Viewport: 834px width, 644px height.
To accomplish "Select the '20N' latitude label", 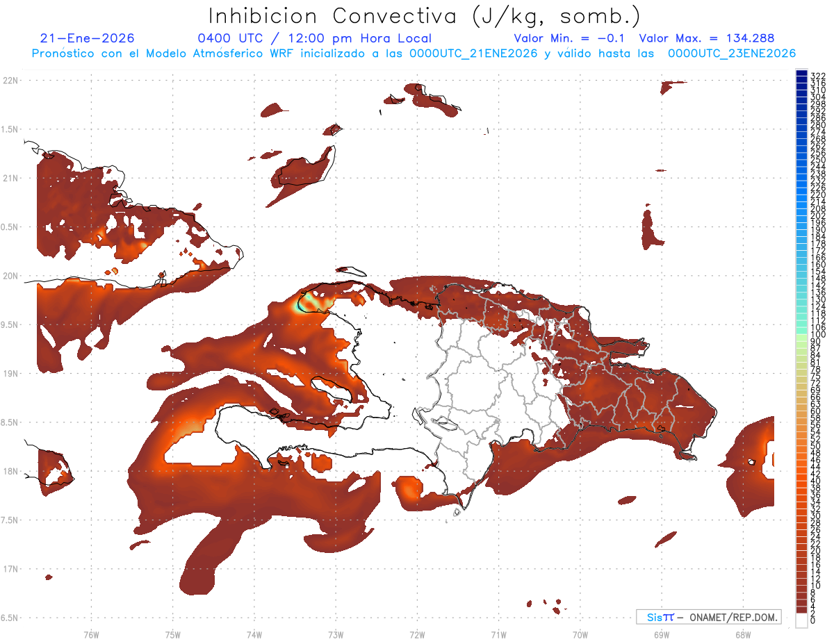I will (x=10, y=276).
